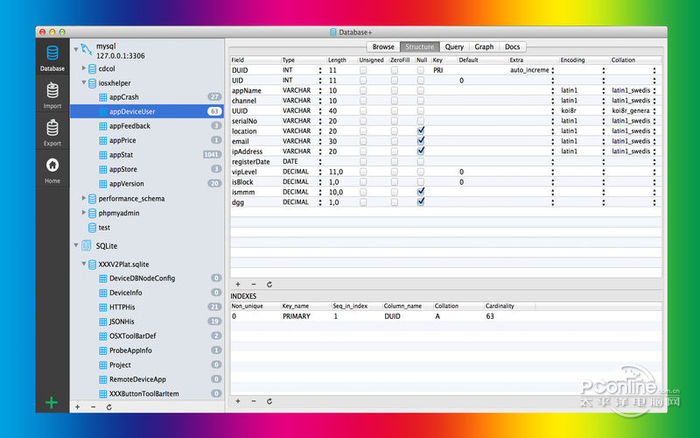Toggle the Null checkbox for the location field
The image size is (700, 438).
pos(421,130)
